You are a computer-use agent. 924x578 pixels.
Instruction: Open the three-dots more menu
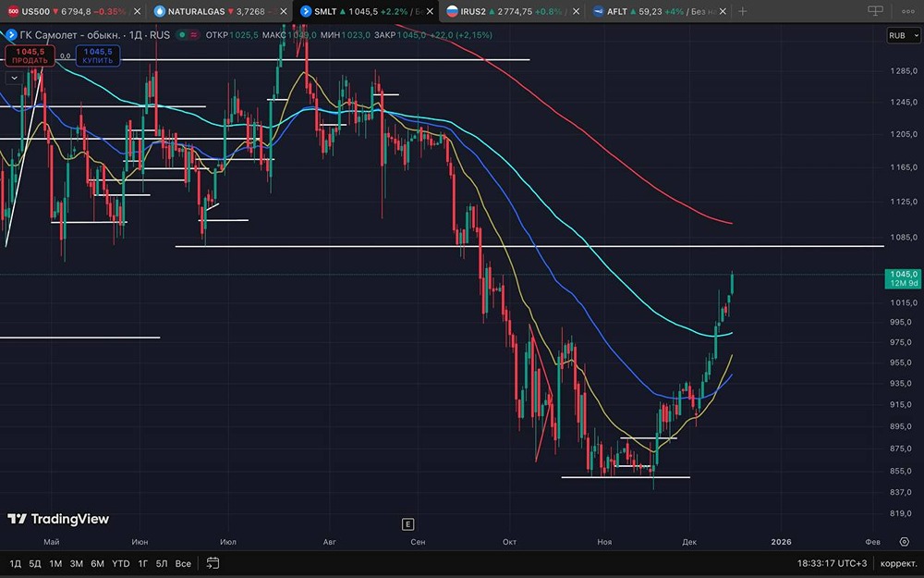pos(908,11)
